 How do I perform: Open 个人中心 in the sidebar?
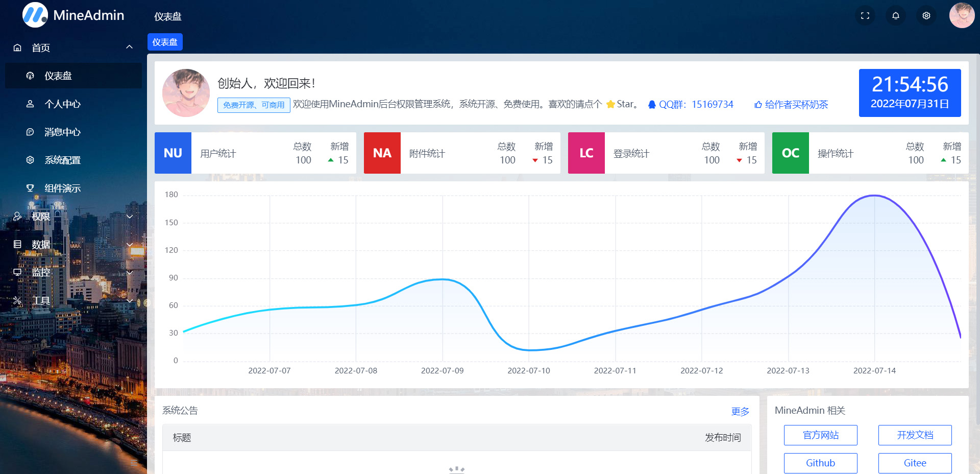pos(73,104)
